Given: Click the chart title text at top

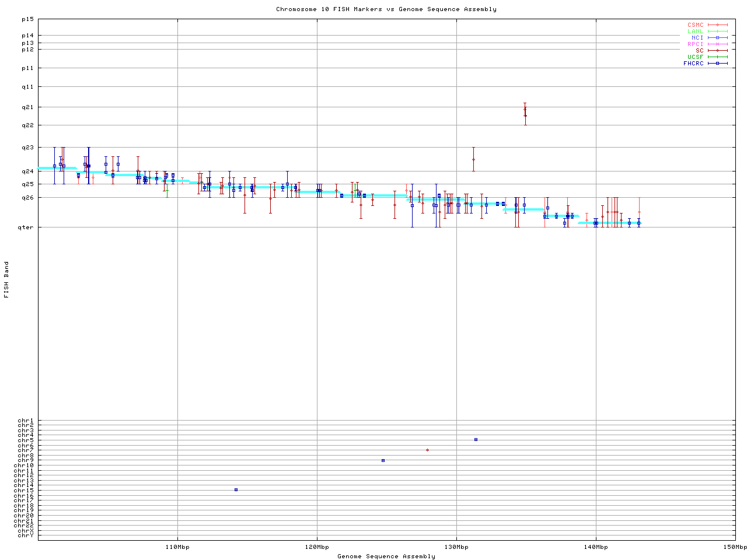Looking at the screenshot, I should (x=386, y=9).
